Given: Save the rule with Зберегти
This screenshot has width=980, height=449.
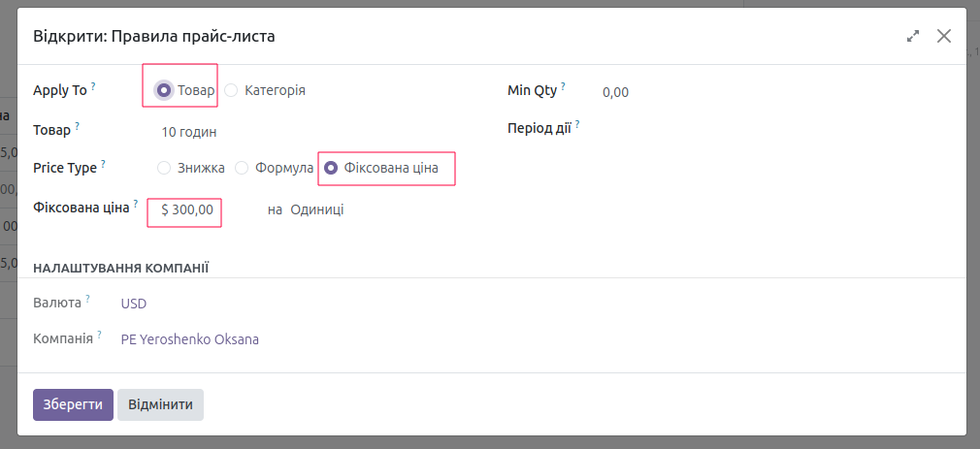Looking at the screenshot, I should coord(73,404).
